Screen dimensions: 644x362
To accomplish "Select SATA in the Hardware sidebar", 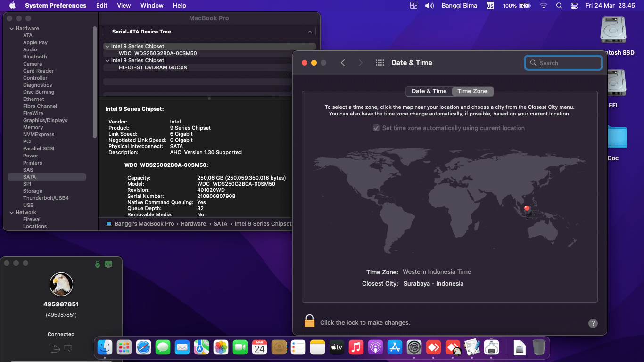I will (47, 177).
